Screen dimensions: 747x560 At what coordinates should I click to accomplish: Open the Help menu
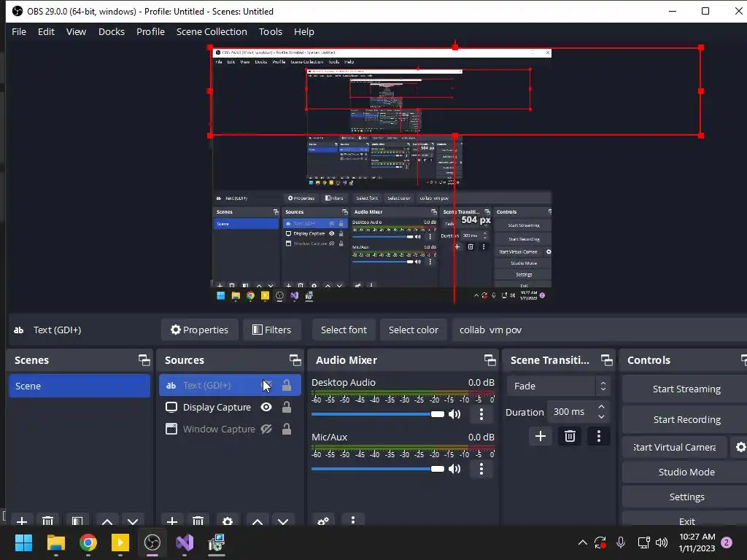[x=304, y=31]
